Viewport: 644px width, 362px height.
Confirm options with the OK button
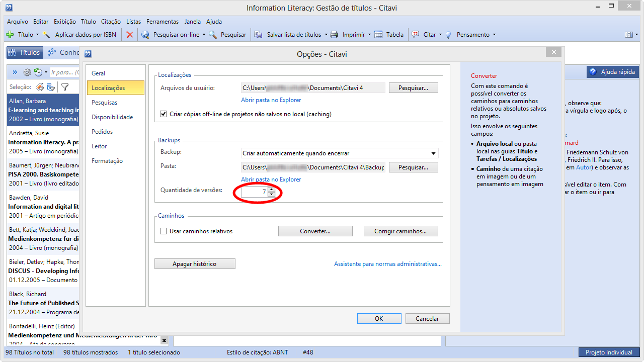[379, 318]
